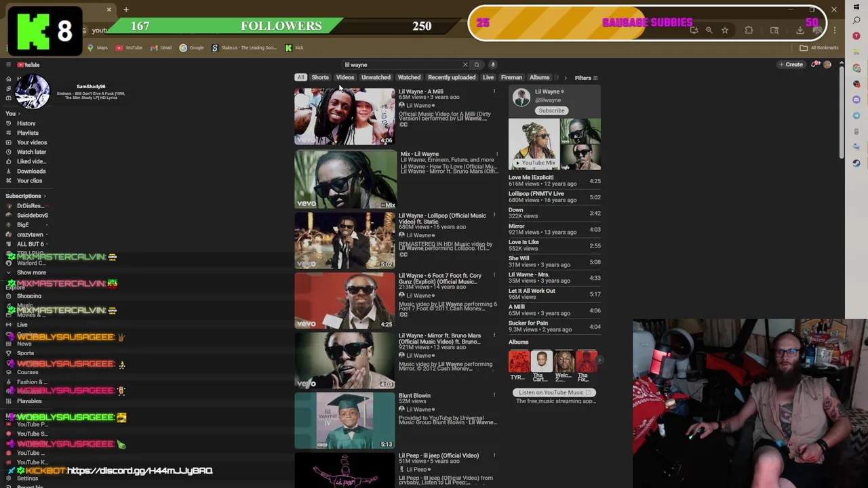Start voice search with microphone icon
868x488 pixels.
[x=493, y=65]
